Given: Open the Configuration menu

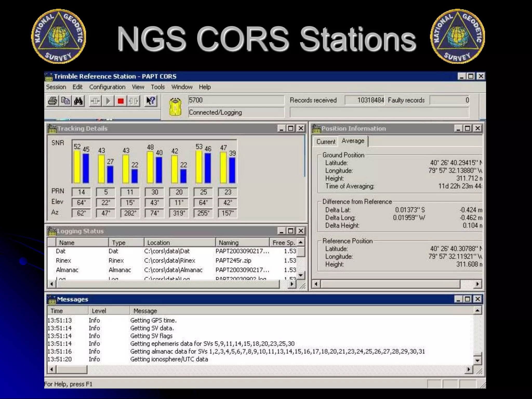Looking at the screenshot, I should pyautogui.click(x=107, y=87).
